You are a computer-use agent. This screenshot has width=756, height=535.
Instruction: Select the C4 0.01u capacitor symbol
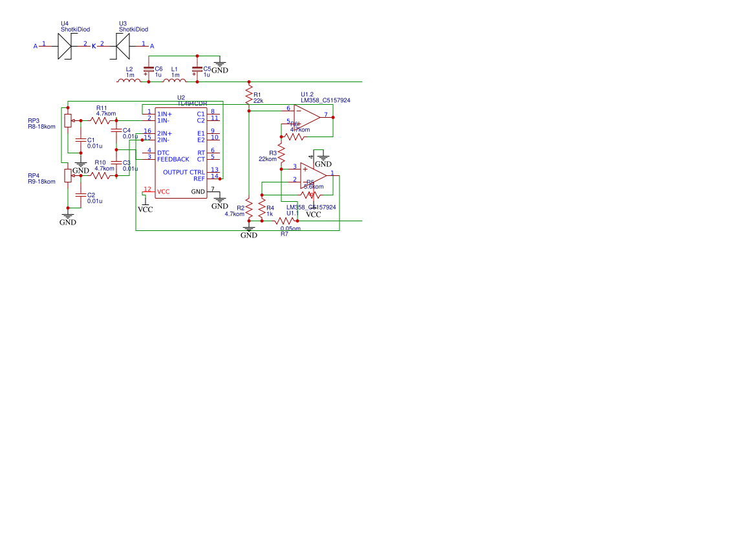pyautogui.click(x=116, y=130)
